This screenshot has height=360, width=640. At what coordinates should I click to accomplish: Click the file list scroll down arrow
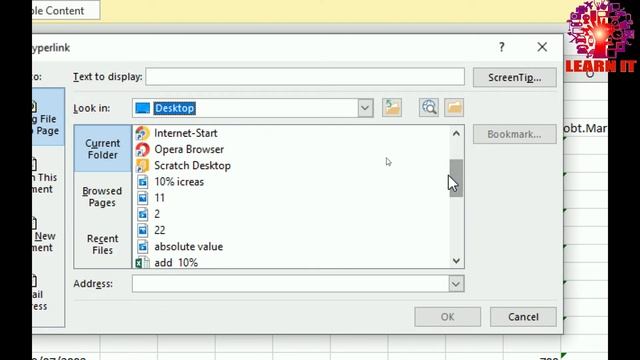coord(456,260)
